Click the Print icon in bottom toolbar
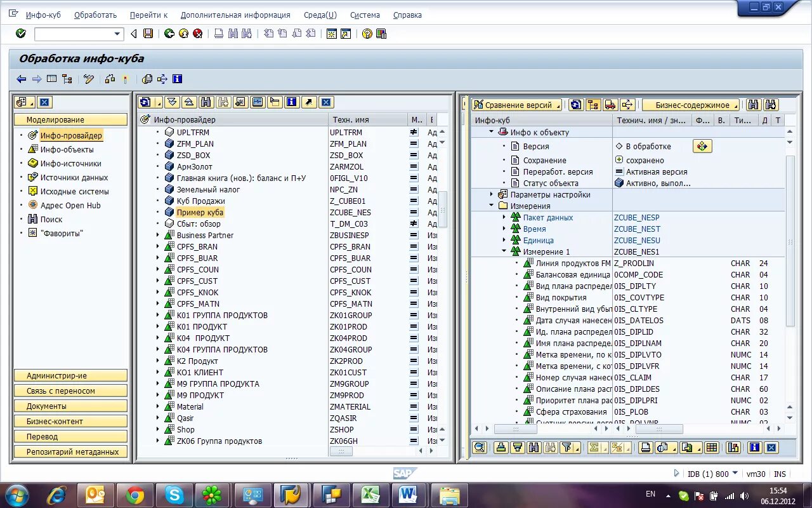The image size is (812, 508). click(x=646, y=448)
